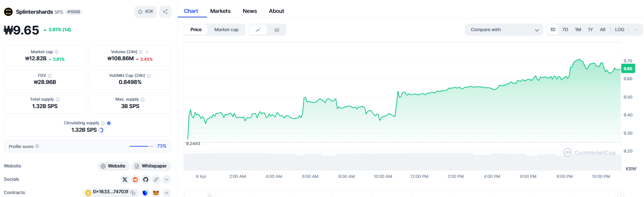The image size is (644, 197).
Task: Add token to MetaMask fox icon
Action: 156,193
